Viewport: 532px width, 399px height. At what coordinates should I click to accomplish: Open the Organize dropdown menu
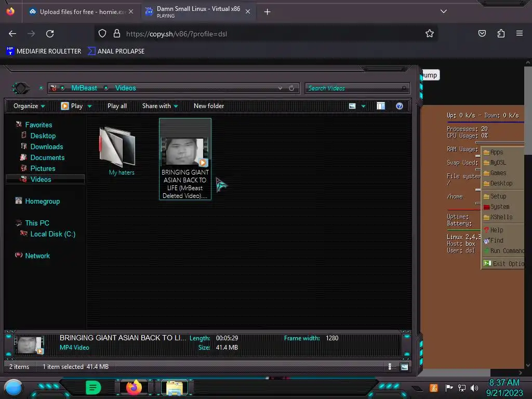point(29,106)
